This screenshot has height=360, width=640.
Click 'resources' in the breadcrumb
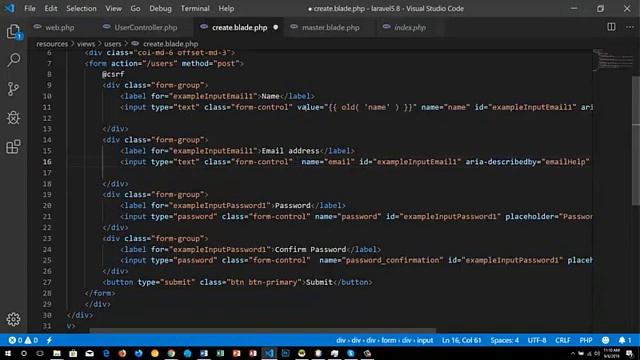(x=52, y=44)
